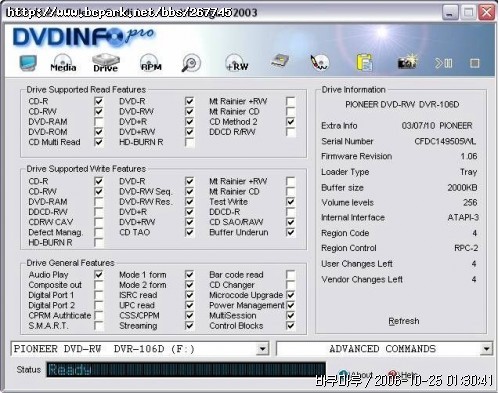Click the ATAPI-3 interface value
The height and width of the screenshot is (393, 500).
pos(463,217)
